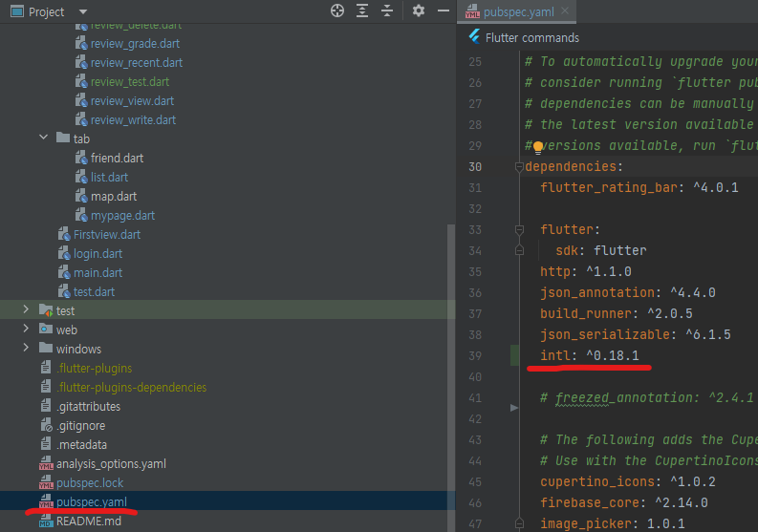Fold the dependencies block at line 30

(x=519, y=167)
